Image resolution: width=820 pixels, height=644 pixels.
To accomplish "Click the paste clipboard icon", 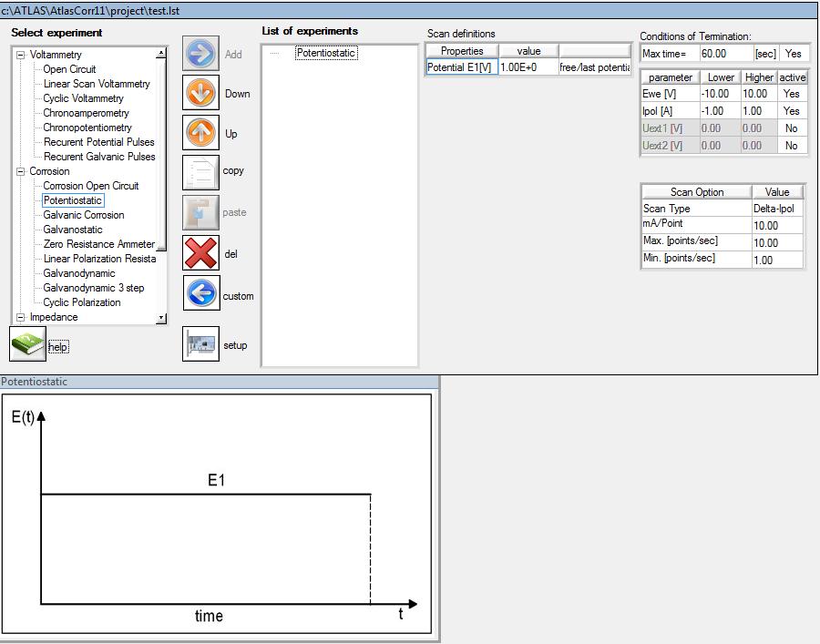I will pos(200,212).
